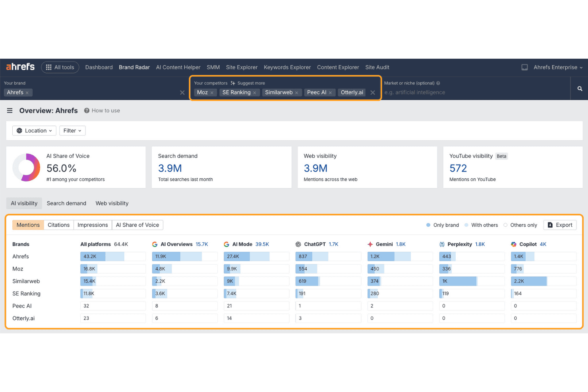Export the mentions table

click(x=560, y=225)
